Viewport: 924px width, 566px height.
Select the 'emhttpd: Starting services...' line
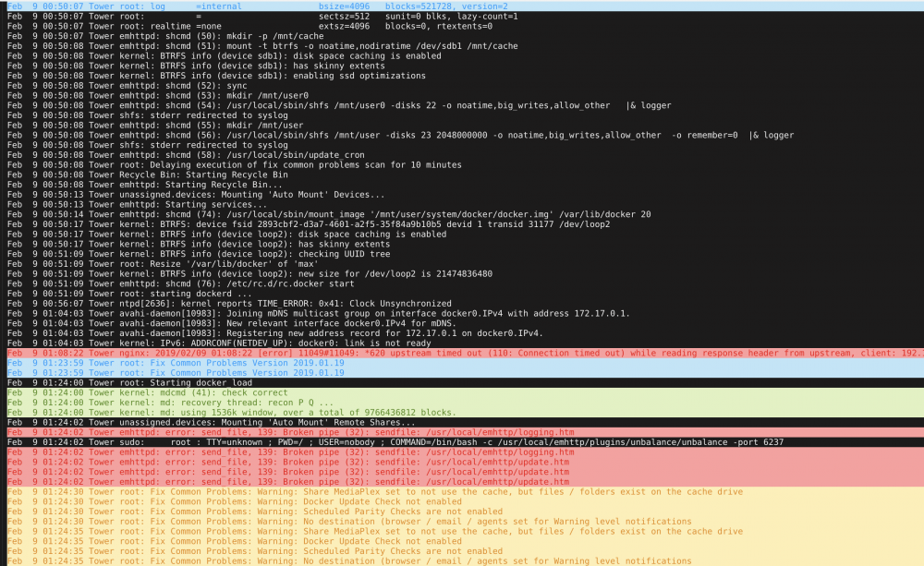[x=138, y=204]
